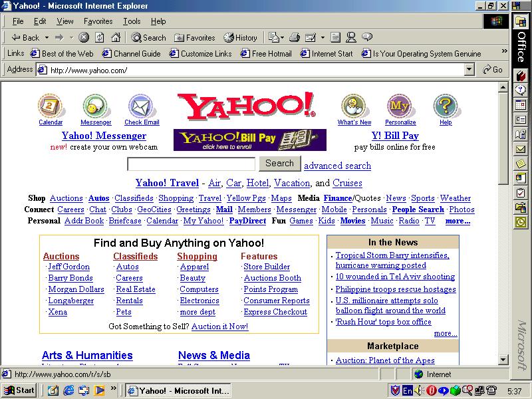This screenshot has width=532, height=399.
Task: Show the History pane from the toolbar
Action: click(x=240, y=38)
